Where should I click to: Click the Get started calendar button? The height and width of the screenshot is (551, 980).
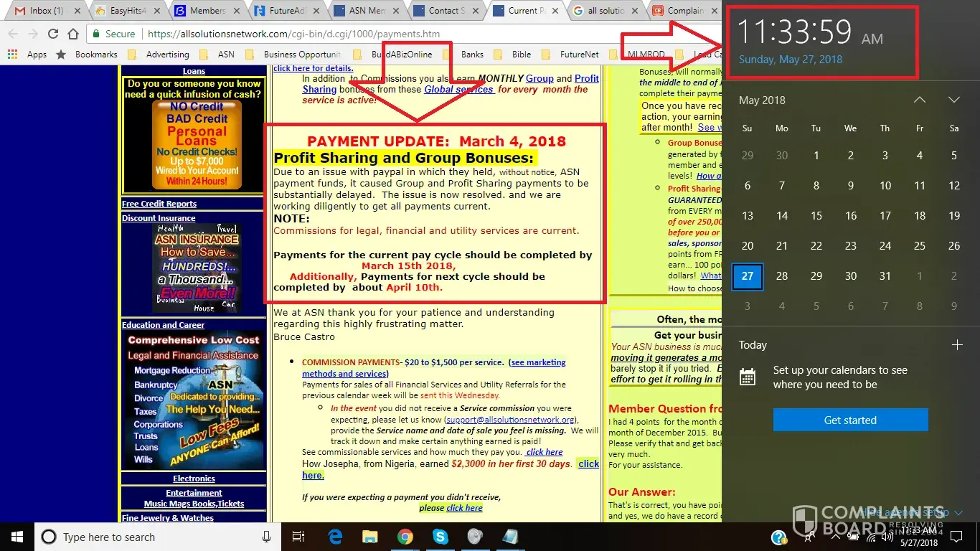pos(851,420)
